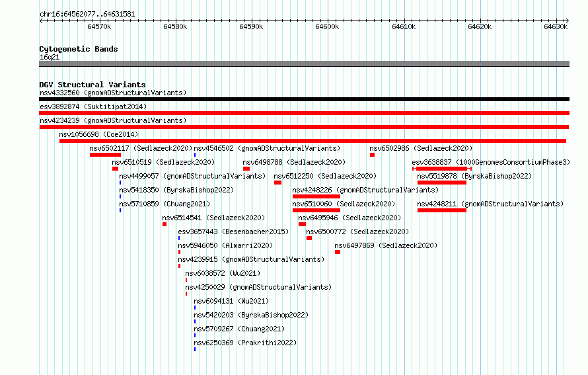
Task: Click red bar under nsv4248211
Action: pos(442,210)
